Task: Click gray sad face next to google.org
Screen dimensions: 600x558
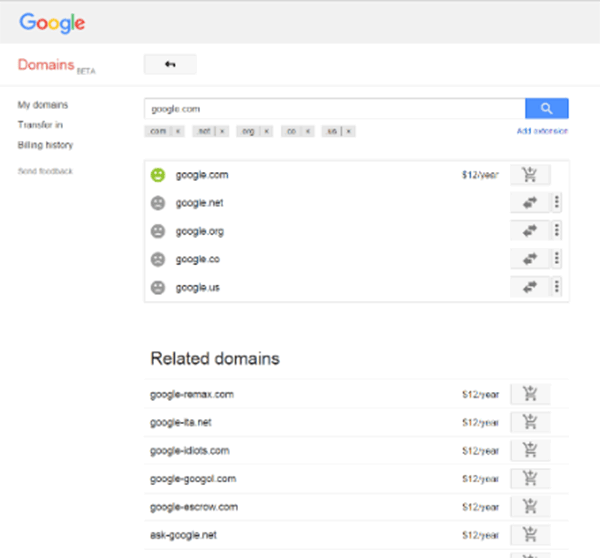Action: (x=158, y=231)
